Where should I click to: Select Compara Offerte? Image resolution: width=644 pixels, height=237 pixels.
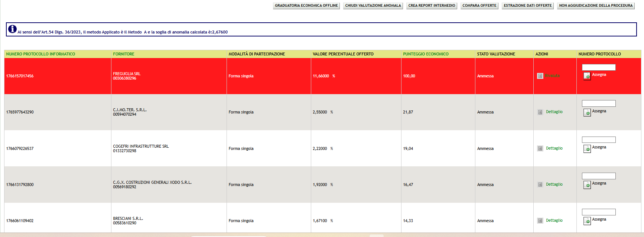tap(479, 6)
